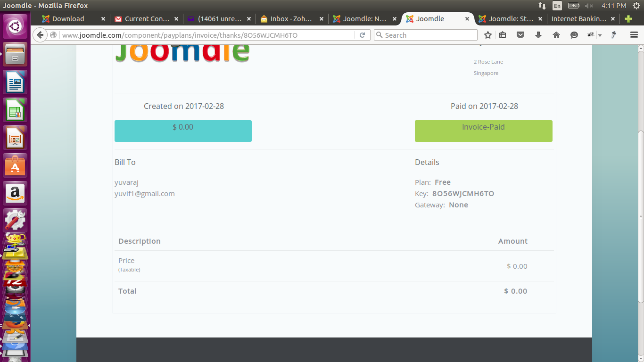Open the chat smiley toolbar icon
Viewport: 644px width, 362px height.
click(574, 35)
